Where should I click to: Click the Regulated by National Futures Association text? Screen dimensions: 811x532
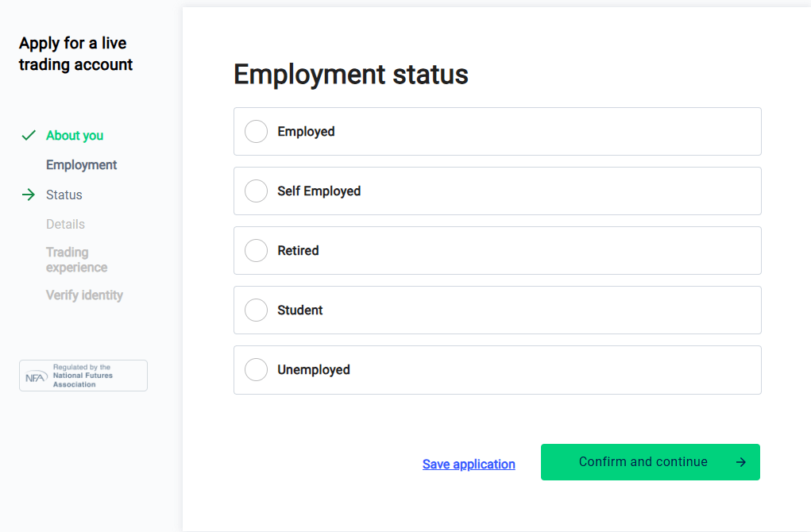(83, 376)
